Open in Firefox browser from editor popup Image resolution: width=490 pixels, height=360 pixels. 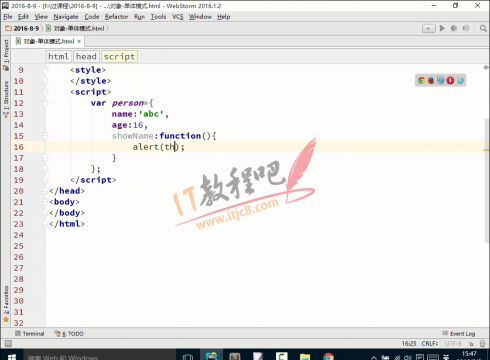pos(431,80)
